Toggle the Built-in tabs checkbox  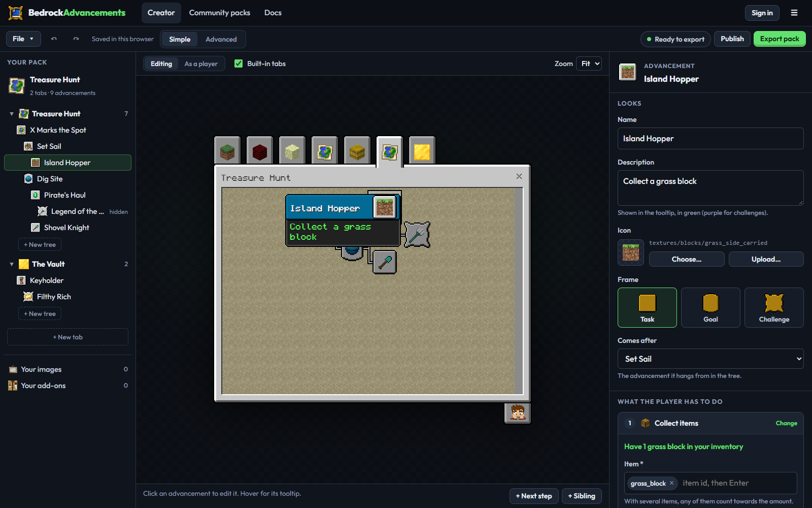point(239,63)
